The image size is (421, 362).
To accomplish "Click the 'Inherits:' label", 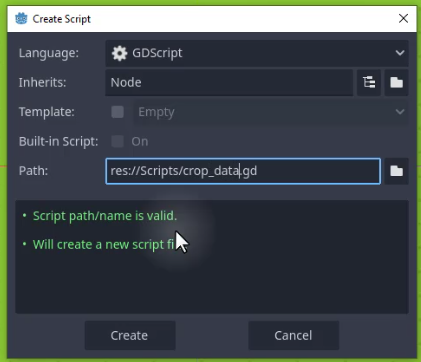I will pyautogui.click(x=42, y=82).
